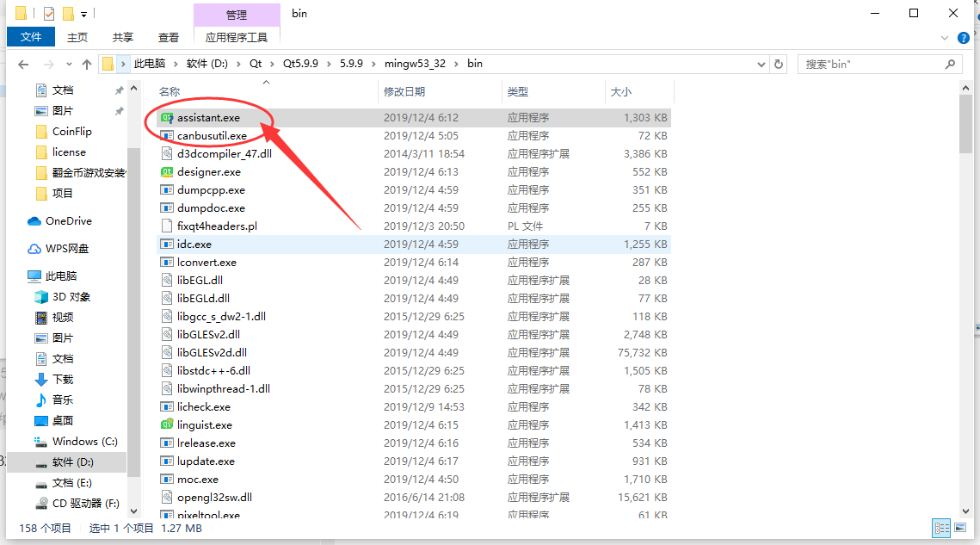This screenshot has width=980, height=545.
Task: Open 视频 folder icon in sidebar
Action: click(41, 318)
